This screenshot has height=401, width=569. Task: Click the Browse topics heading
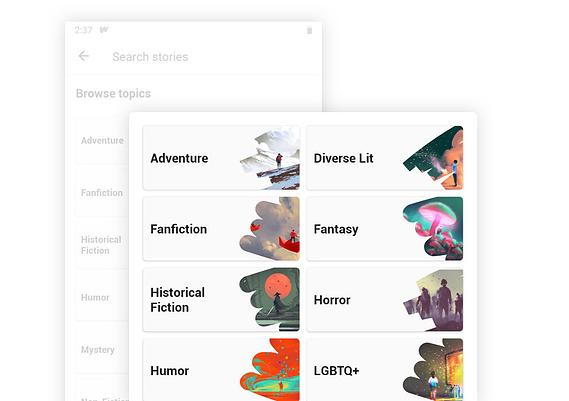113,94
